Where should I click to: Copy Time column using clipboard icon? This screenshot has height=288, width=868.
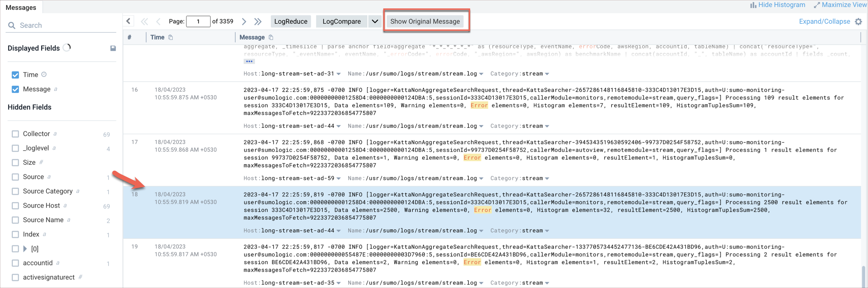point(170,37)
